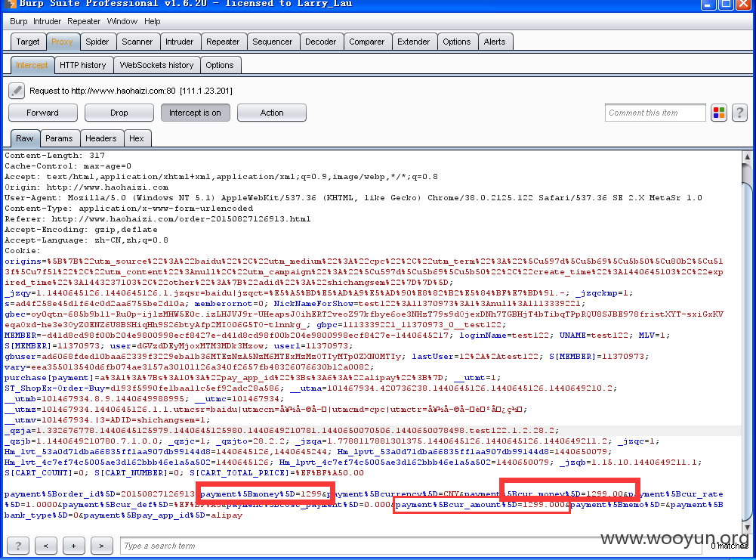Click the help question mark icon
Viewport: 756px width, 560px height.
(739, 113)
